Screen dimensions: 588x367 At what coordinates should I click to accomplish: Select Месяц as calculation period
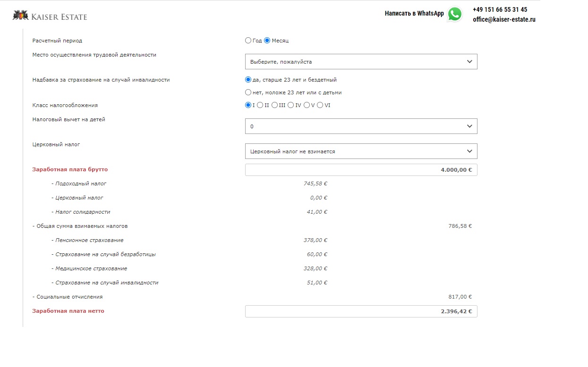267,41
